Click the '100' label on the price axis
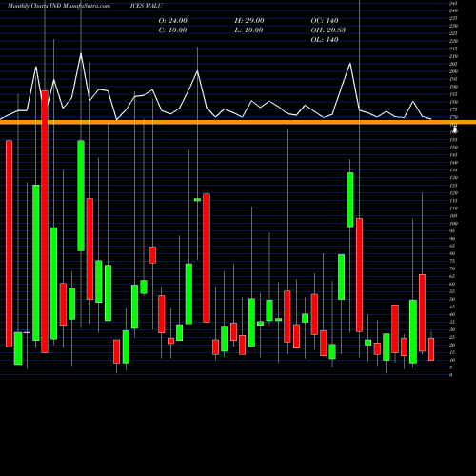Image resolution: width=476 pixels, height=476 pixels. [453, 224]
